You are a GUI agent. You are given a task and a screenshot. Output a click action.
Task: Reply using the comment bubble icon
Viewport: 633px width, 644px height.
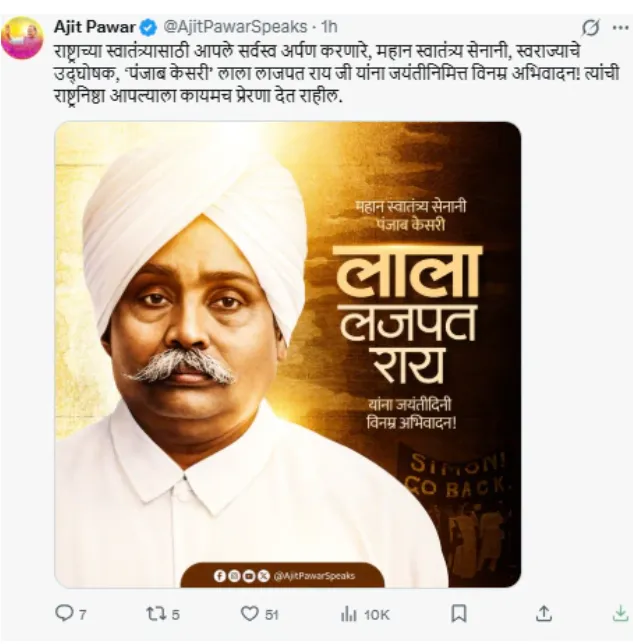[x=64, y=614]
